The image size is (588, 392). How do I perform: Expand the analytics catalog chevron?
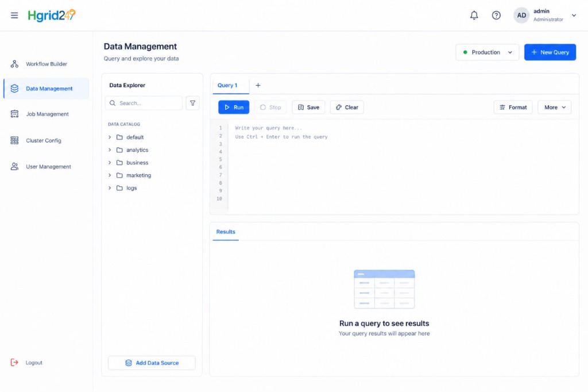click(110, 150)
